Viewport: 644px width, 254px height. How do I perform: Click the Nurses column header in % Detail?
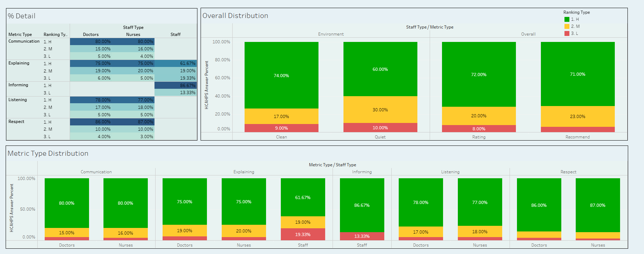point(133,35)
